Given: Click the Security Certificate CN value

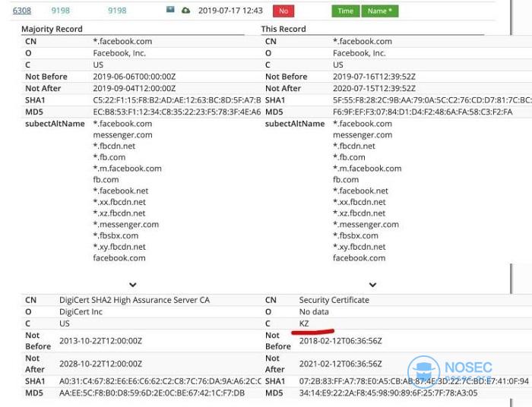Looking at the screenshot, I should [334, 300].
